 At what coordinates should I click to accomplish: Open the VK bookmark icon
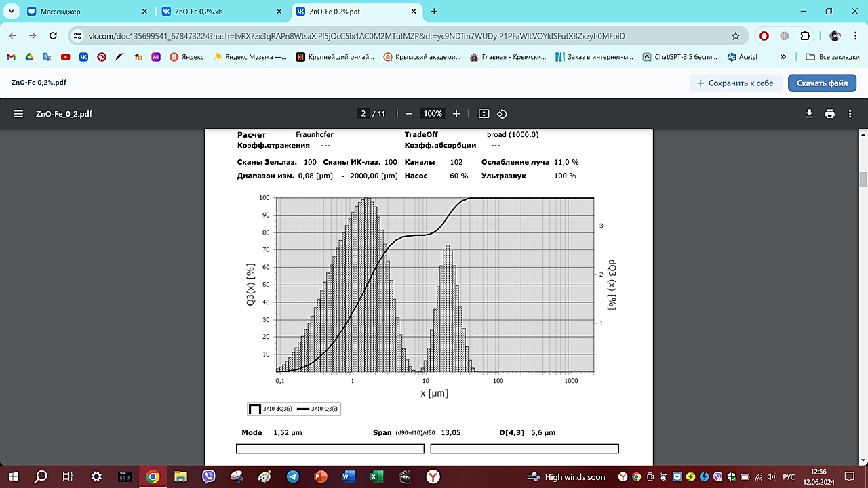pyautogui.click(x=83, y=57)
